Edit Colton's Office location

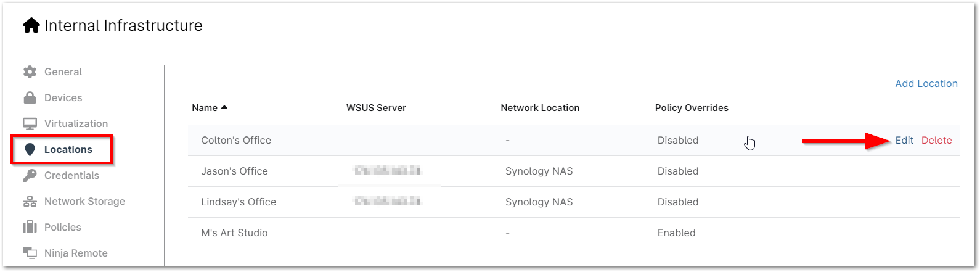904,141
